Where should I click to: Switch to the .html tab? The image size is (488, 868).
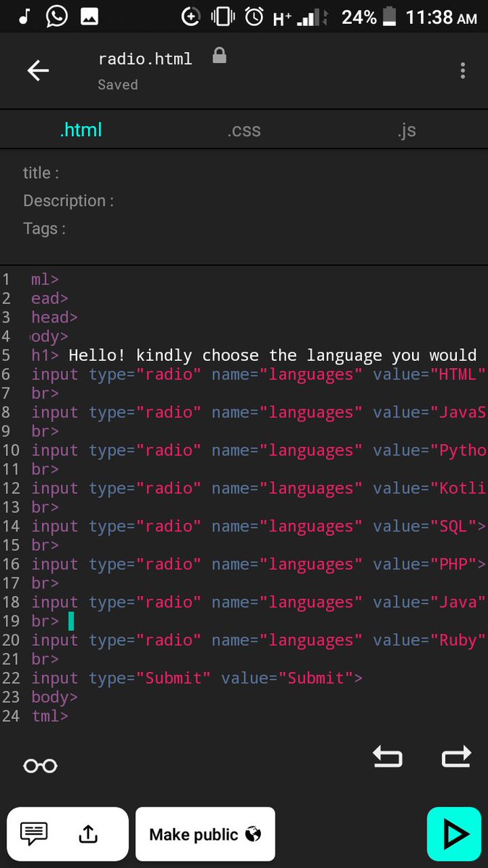pos(81,130)
